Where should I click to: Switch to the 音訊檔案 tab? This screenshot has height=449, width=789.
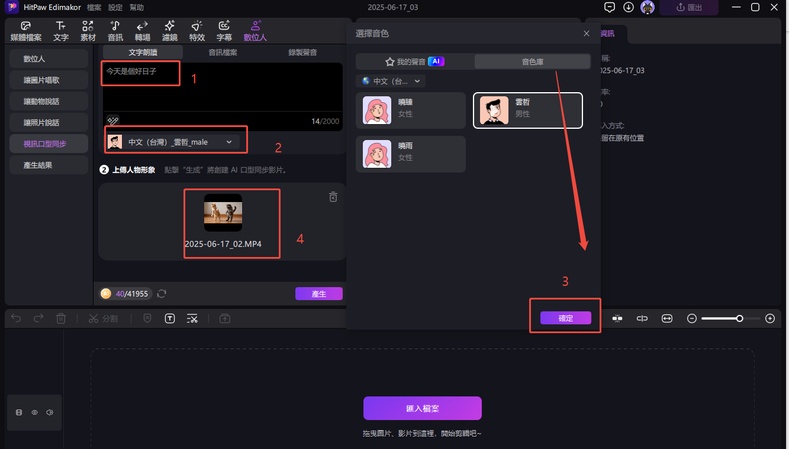point(222,51)
